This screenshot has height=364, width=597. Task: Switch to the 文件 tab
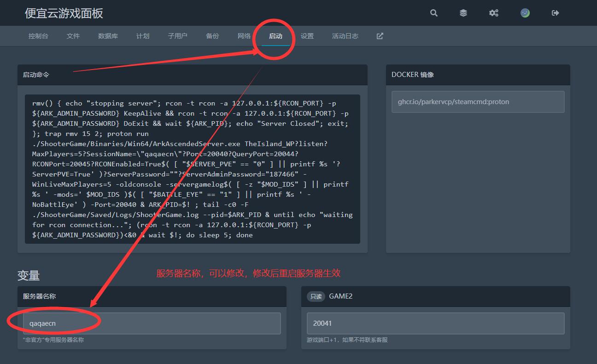(x=73, y=36)
